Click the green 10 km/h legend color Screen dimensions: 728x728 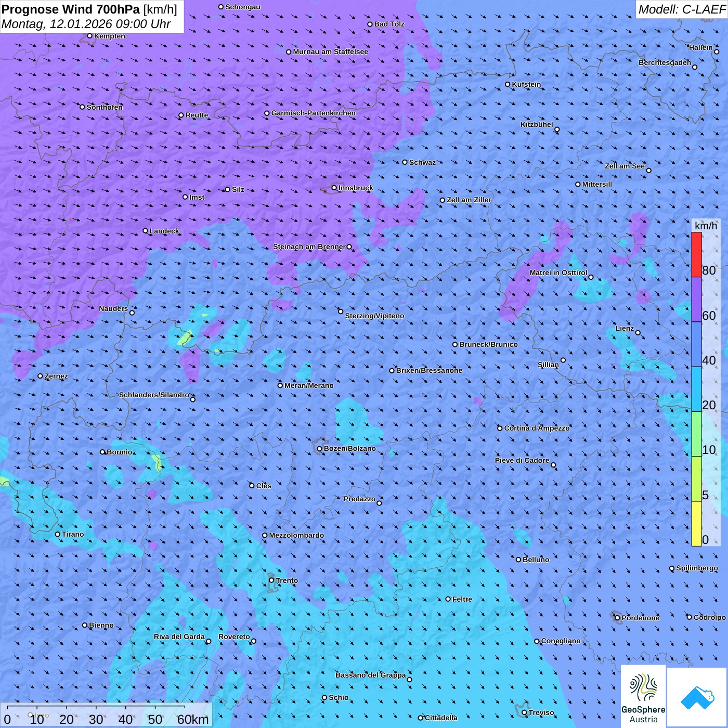pos(696,434)
